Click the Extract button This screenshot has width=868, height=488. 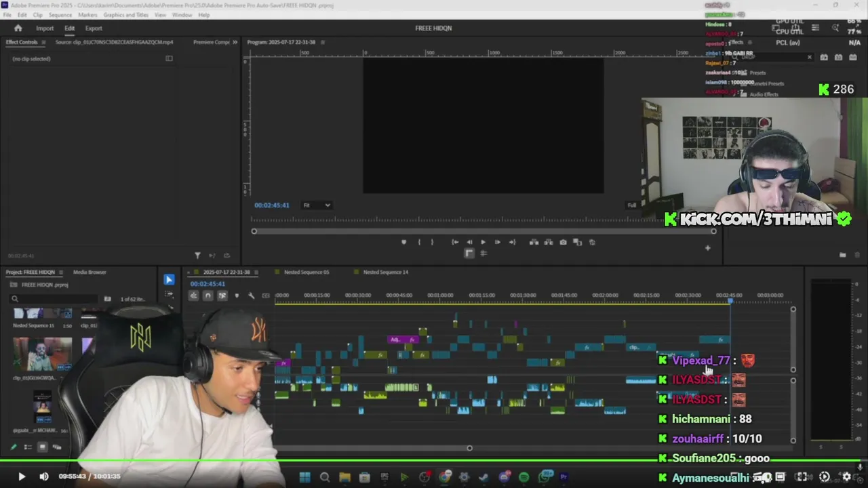tap(548, 242)
